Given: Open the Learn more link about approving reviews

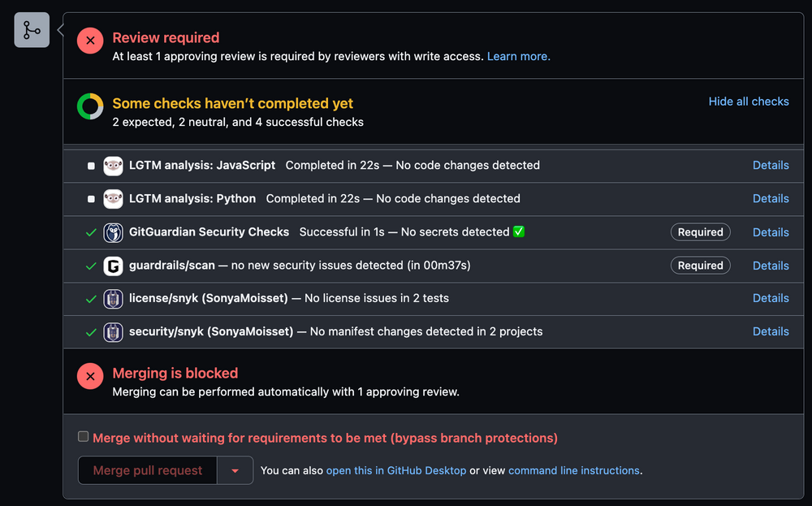Looking at the screenshot, I should point(518,57).
